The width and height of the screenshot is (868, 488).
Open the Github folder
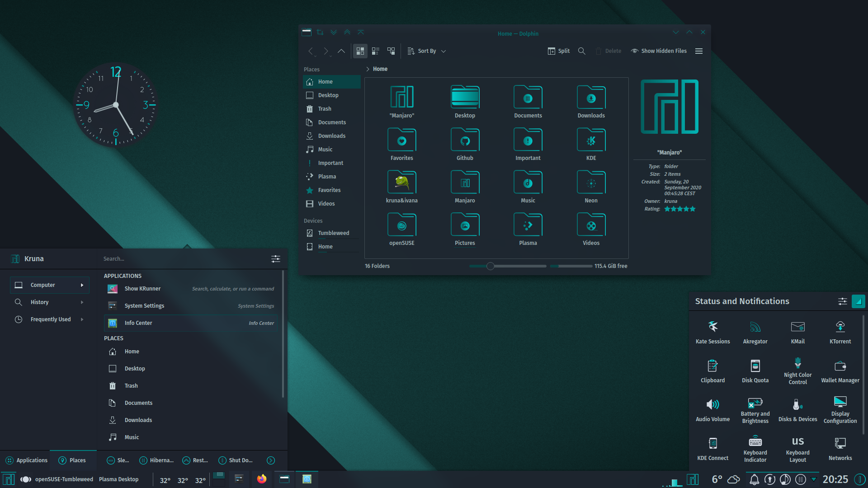coord(465,144)
